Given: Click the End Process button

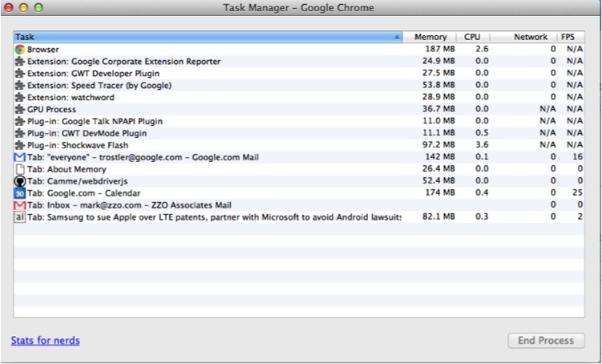Looking at the screenshot, I should pos(547,341).
